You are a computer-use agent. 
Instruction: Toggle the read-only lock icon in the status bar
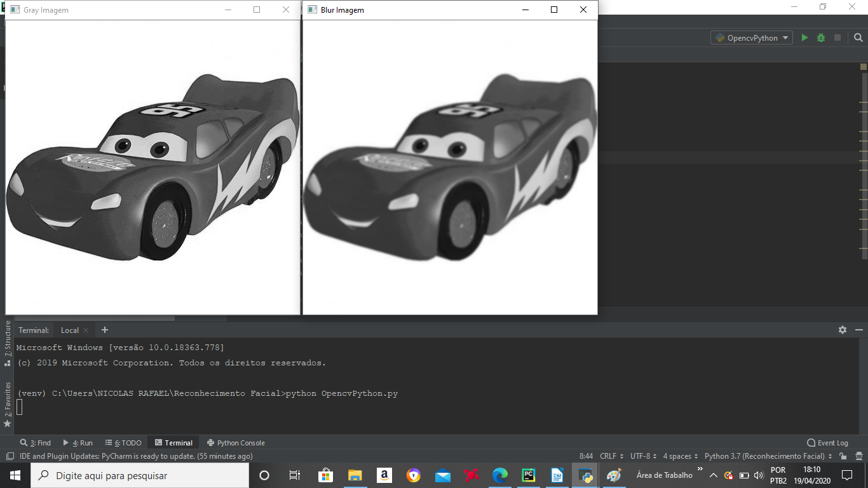click(x=843, y=456)
